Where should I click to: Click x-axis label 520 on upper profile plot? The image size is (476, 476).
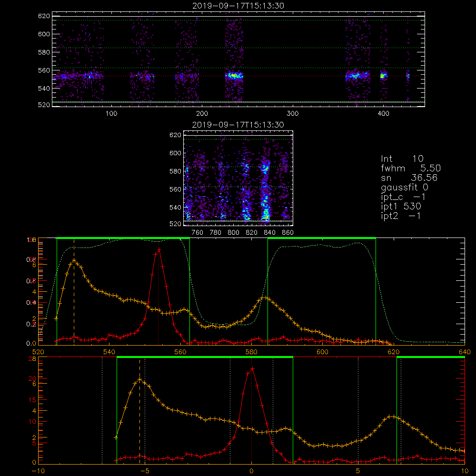tap(38, 352)
